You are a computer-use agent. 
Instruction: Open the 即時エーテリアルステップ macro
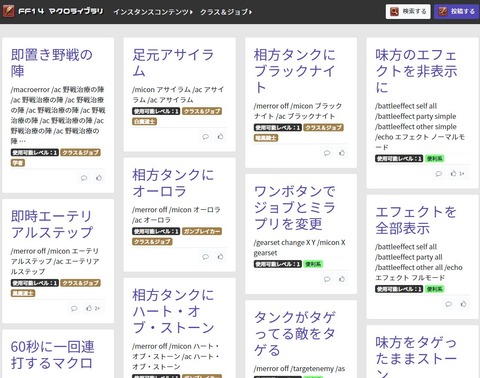point(52,224)
